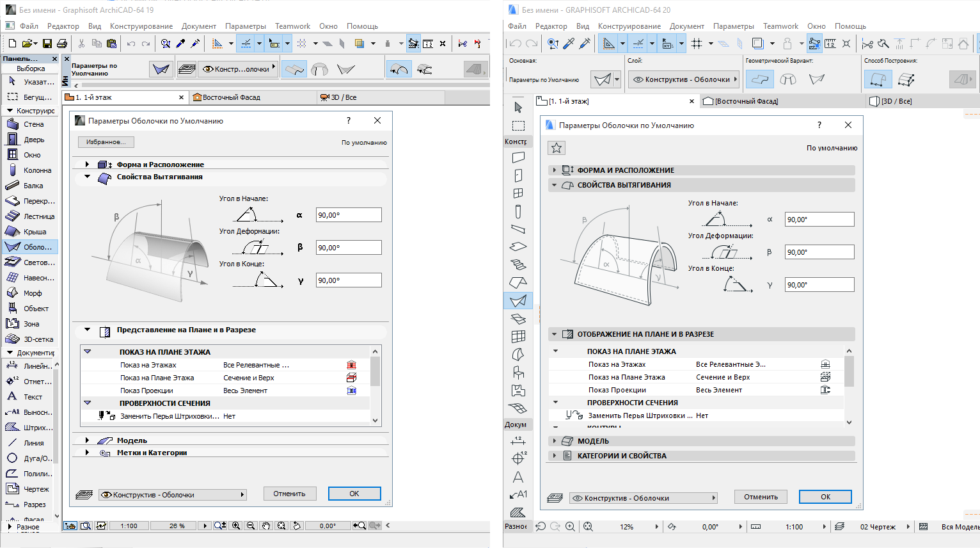Switch to the 'Восточный Фасад' tab in ArchiCAD 19

[253, 97]
